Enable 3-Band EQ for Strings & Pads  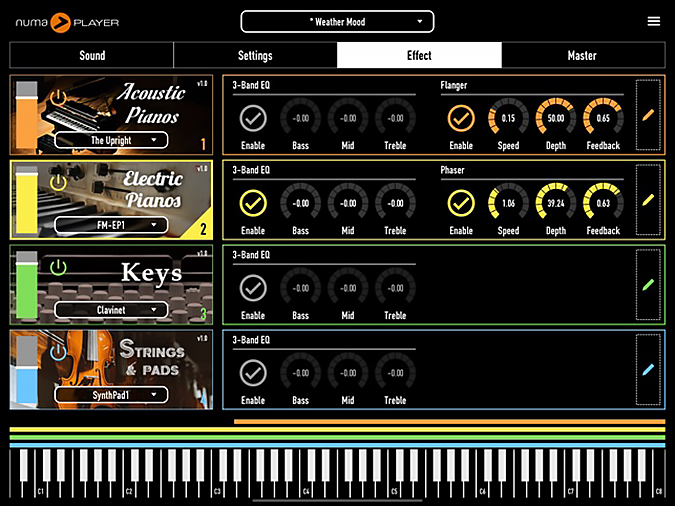[253, 373]
